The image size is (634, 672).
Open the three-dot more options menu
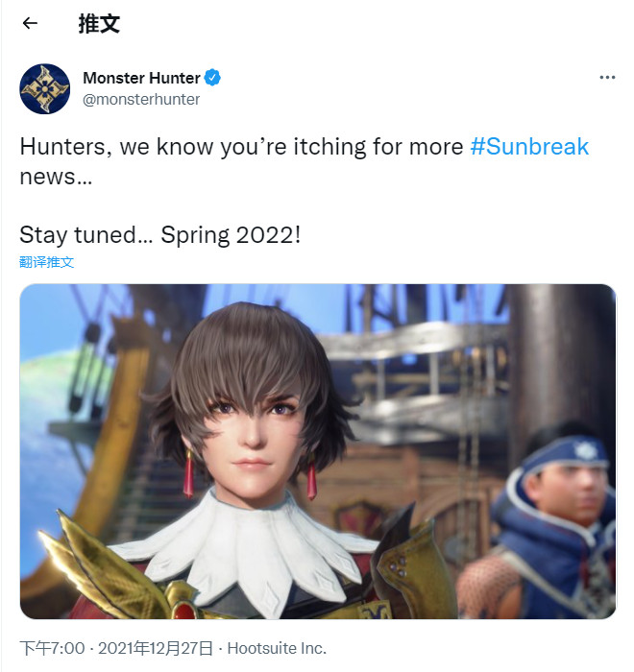pos(607,78)
